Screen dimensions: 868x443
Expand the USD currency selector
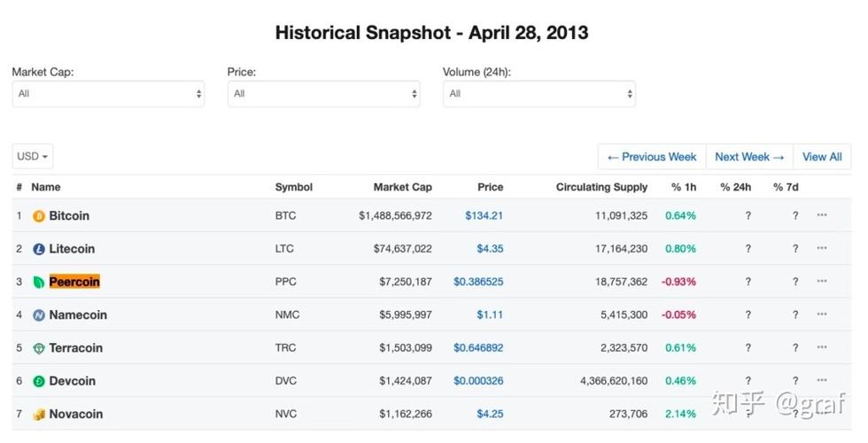[33, 157]
